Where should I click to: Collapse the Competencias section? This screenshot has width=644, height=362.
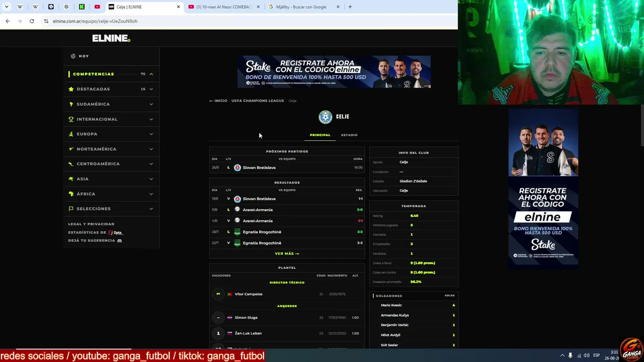[x=151, y=74]
